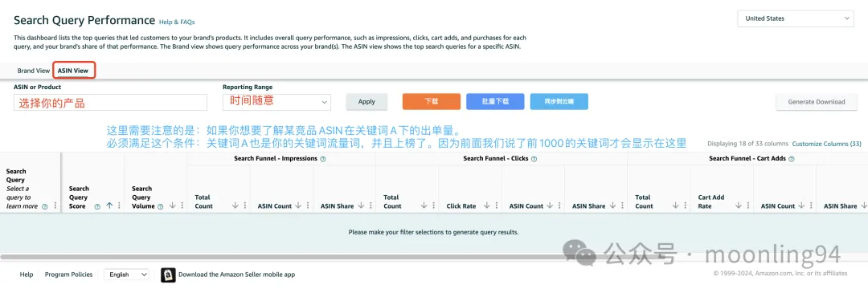The width and height of the screenshot is (868, 289).
Task: Click the 同步到云端 button
Action: pos(559,102)
